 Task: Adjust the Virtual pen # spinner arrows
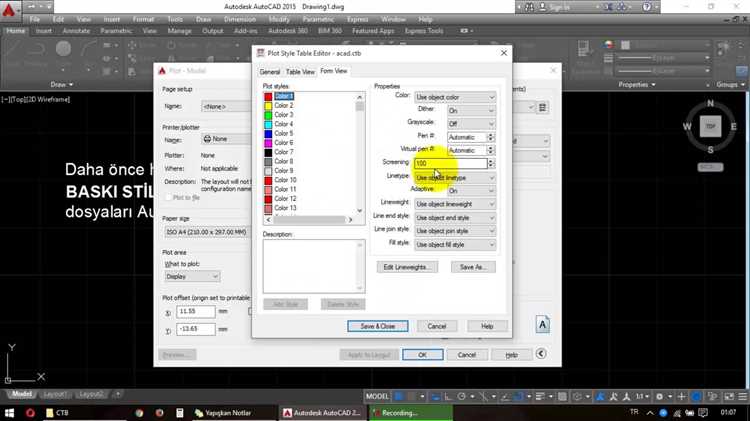point(490,150)
